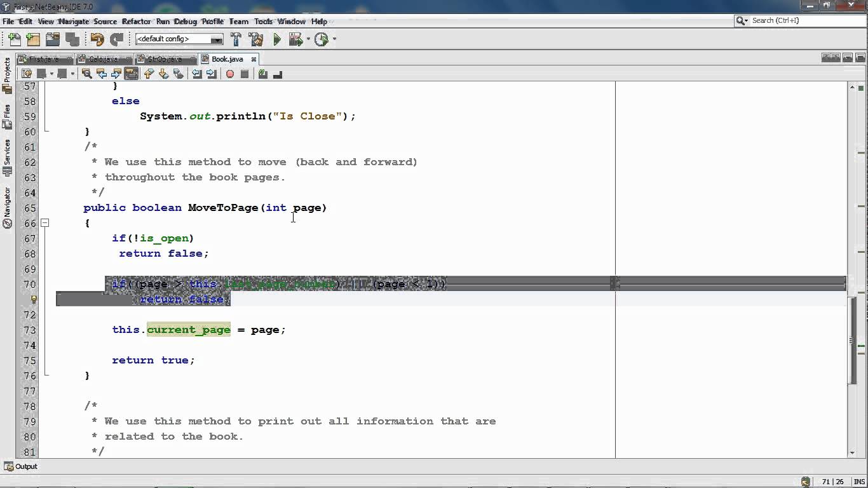Toggle Highlight Search in editor toolbar

131,74
